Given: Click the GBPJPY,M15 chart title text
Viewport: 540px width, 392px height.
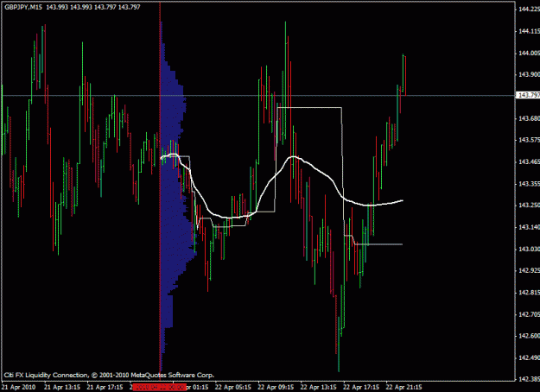Looking at the screenshot, I should (x=23, y=7).
